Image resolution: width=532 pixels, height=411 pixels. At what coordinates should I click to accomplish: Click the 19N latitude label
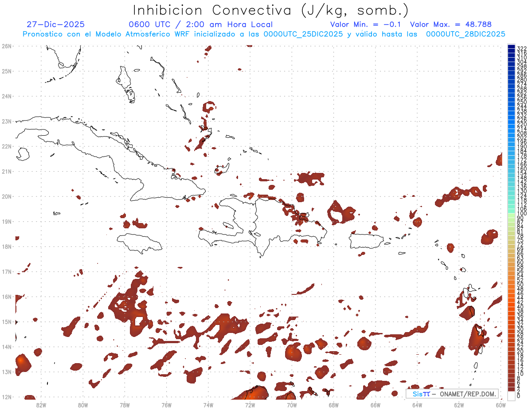tap(7, 221)
